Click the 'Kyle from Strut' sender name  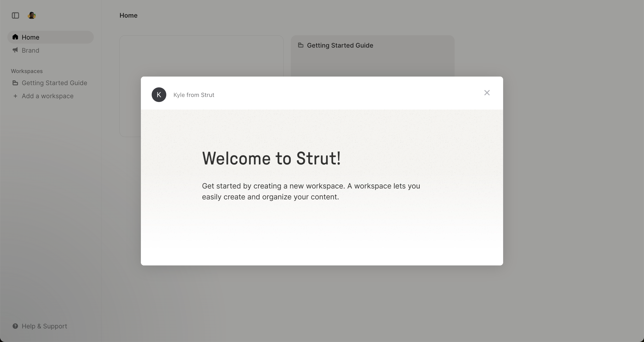194,95
